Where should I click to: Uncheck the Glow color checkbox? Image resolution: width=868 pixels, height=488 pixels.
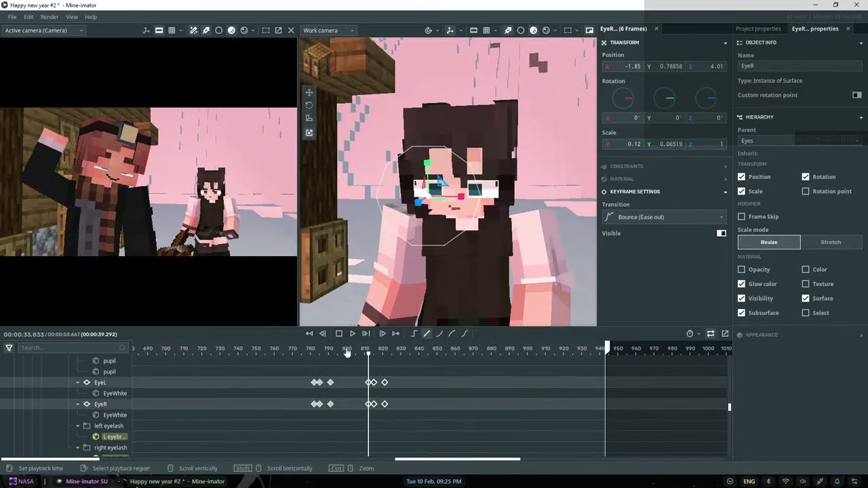[x=741, y=284]
